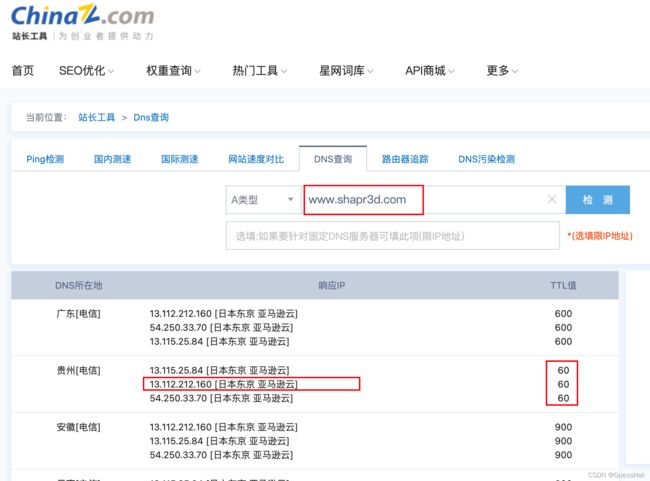Select the 广东[电信] row label
This screenshot has width=650, height=481.
coord(78,313)
